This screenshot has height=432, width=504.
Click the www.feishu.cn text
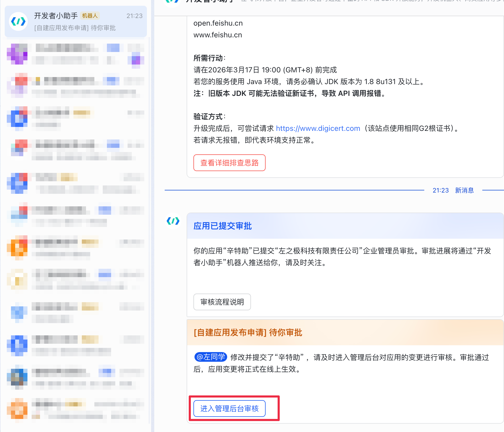coord(217,35)
